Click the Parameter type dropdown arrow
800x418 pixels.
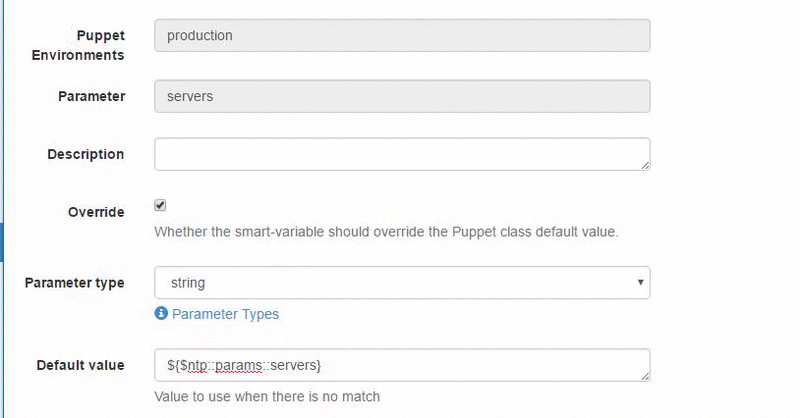(640, 283)
